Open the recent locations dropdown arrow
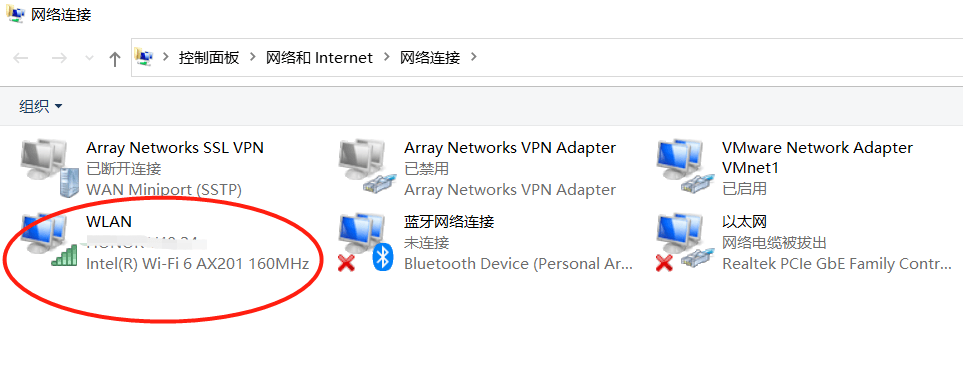 click(89, 58)
